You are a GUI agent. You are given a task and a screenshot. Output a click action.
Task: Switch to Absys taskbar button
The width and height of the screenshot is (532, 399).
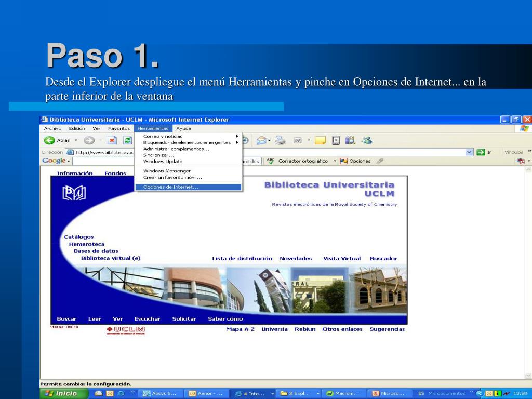tap(160, 394)
